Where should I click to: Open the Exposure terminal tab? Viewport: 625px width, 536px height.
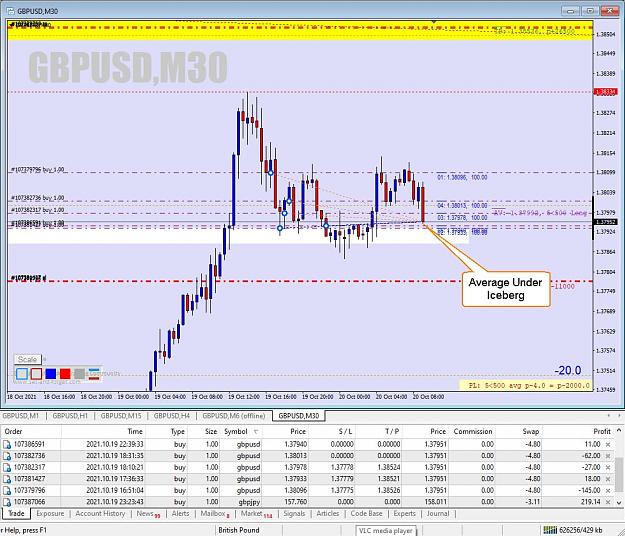point(50,514)
